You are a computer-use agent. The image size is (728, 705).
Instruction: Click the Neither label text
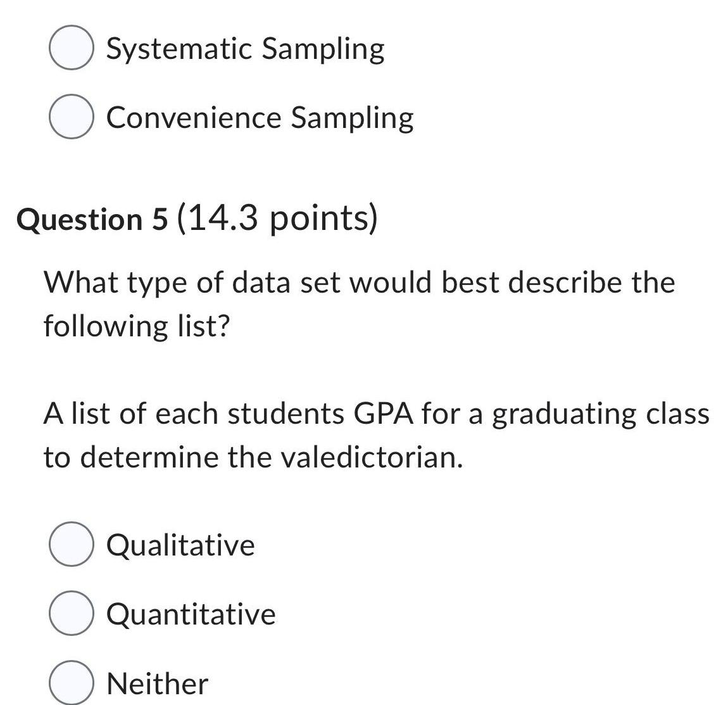(156, 682)
